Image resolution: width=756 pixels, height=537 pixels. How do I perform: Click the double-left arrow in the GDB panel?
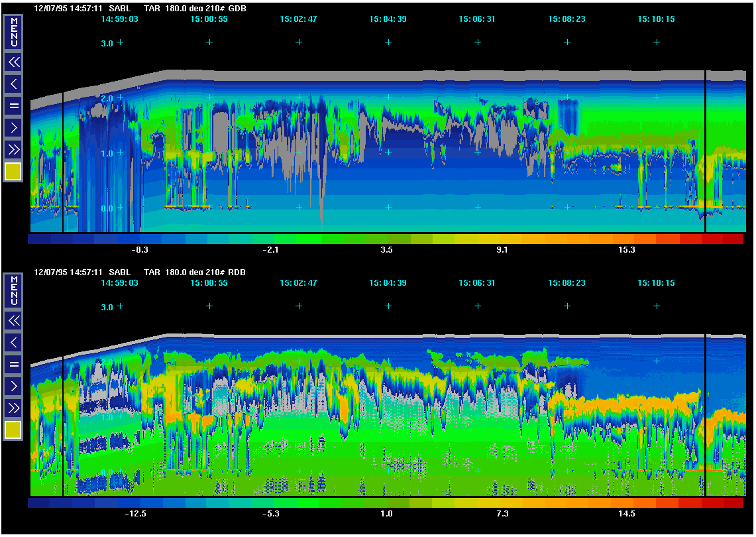click(x=13, y=62)
